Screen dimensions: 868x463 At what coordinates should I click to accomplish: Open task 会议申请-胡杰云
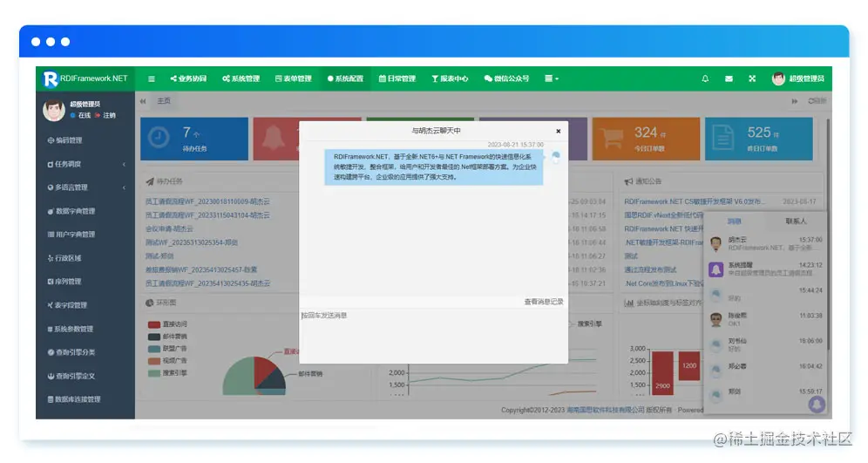pyautogui.click(x=169, y=228)
